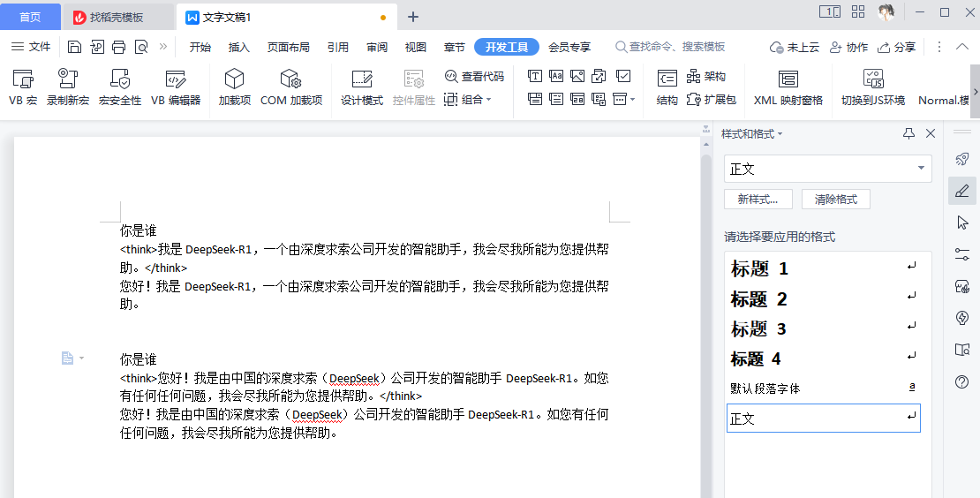This screenshot has height=498, width=980.
Task: Open 宏安全性 macro security settings
Action: [x=120, y=87]
